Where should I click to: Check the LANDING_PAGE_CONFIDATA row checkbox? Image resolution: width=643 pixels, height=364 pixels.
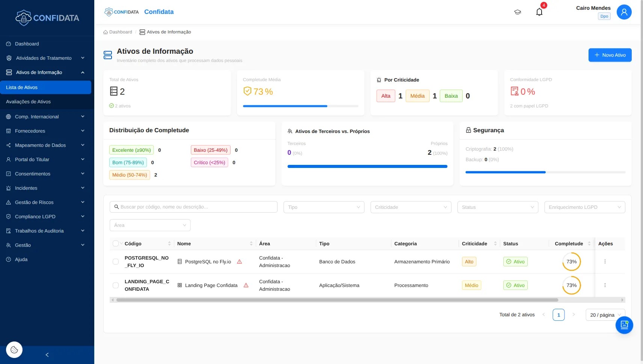(115, 285)
